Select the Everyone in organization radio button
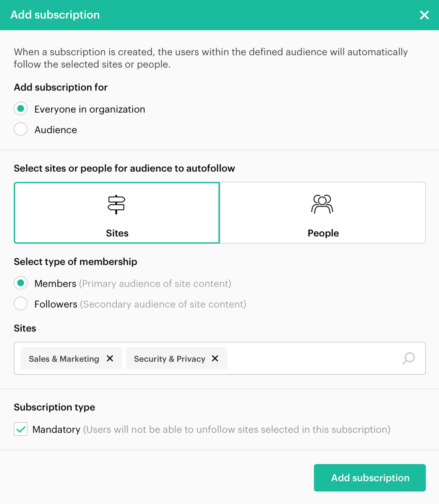 pyautogui.click(x=21, y=109)
